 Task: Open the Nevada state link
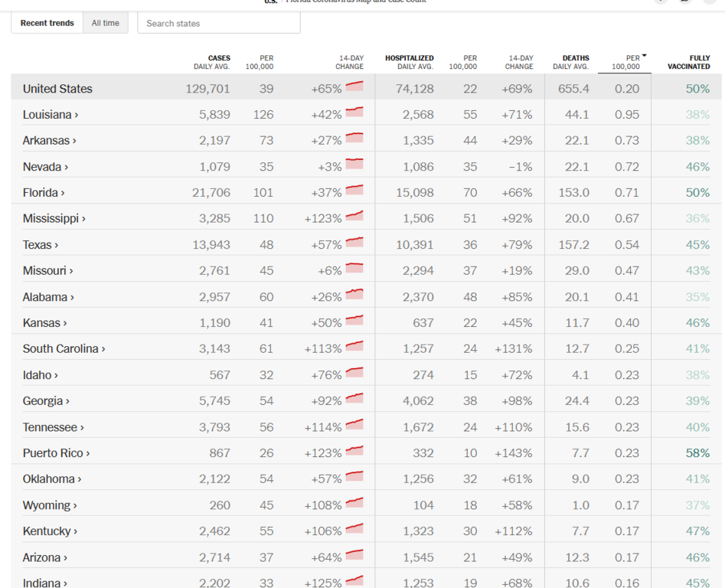click(x=45, y=167)
